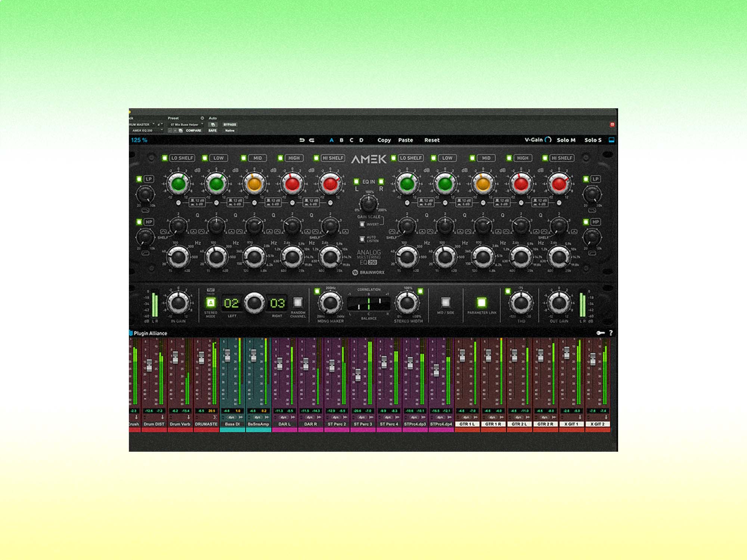Image resolution: width=747 pixels, height=560 pixels.
Task: Click the left LO SHELF green gain knob
Action: pos(179,184)
